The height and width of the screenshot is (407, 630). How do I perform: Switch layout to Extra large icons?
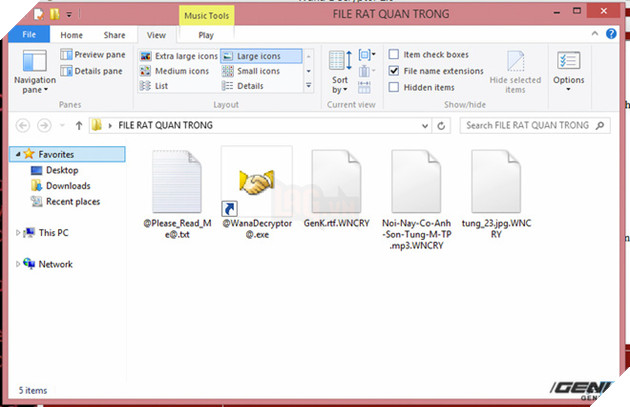click(x=179, y=56)
